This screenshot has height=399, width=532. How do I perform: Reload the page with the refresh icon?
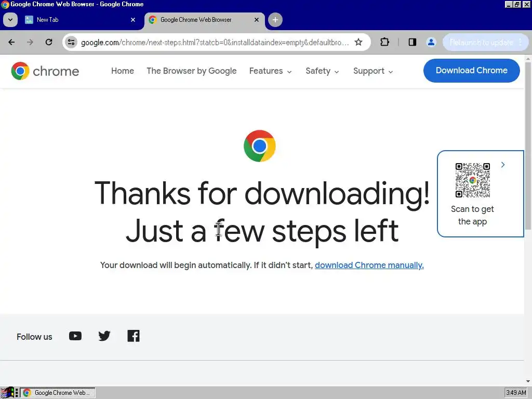(49, 42)
